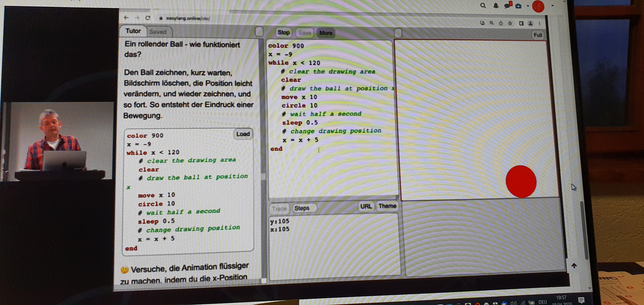This screenshot has width=644, height=305.
Task: Click the zoom magnifier icon in the address bar
Action: point(491,23)
